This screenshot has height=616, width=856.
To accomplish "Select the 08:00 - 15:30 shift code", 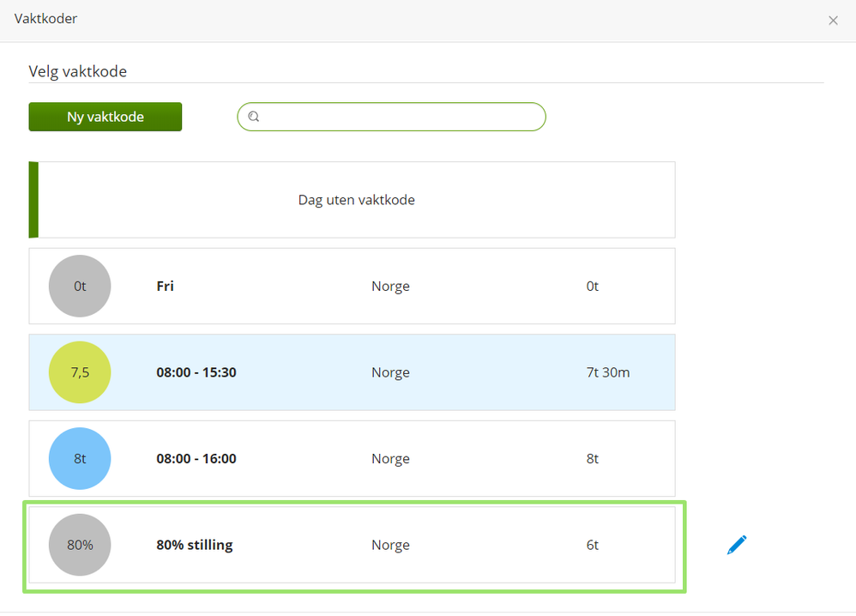I will pos(196,372).
